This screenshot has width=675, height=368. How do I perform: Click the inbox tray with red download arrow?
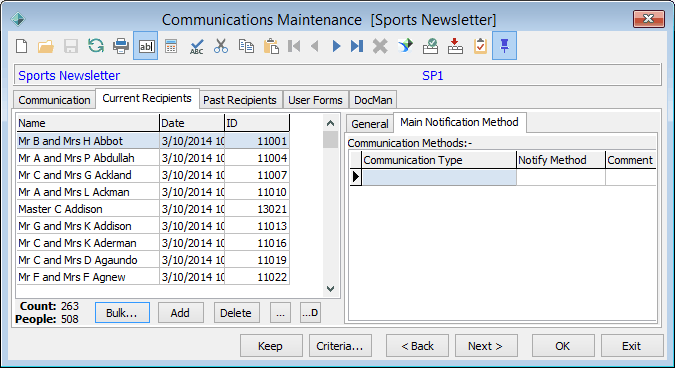[x=455, y=46]
